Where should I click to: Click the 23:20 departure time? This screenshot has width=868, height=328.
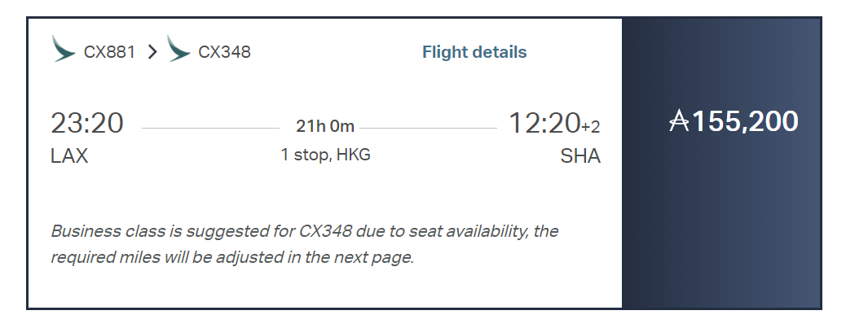(x=87, y=124)
